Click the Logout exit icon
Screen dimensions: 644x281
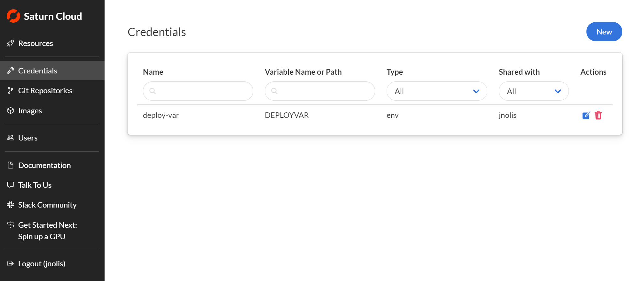pyautogui.click(x=11, y=263)
